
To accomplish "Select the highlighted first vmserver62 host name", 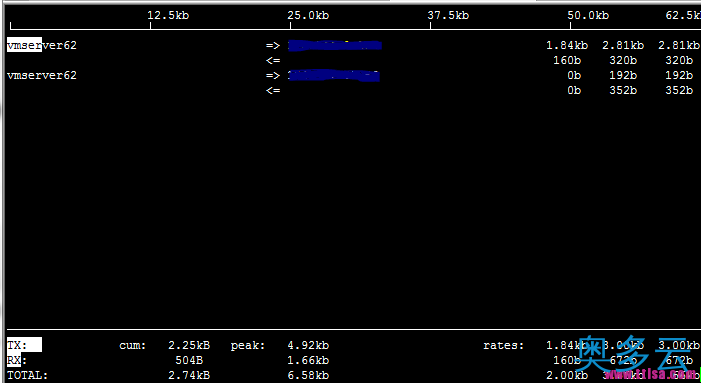I will (x=42, y=45).
